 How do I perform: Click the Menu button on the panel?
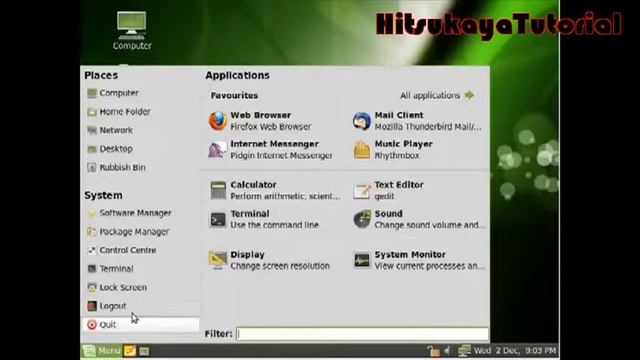(102, 351)
